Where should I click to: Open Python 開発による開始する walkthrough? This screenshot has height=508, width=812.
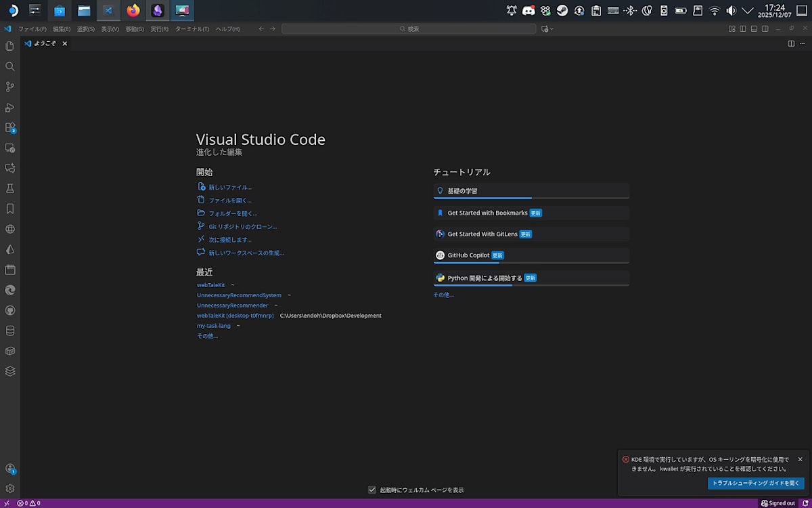tap(531, 278)
